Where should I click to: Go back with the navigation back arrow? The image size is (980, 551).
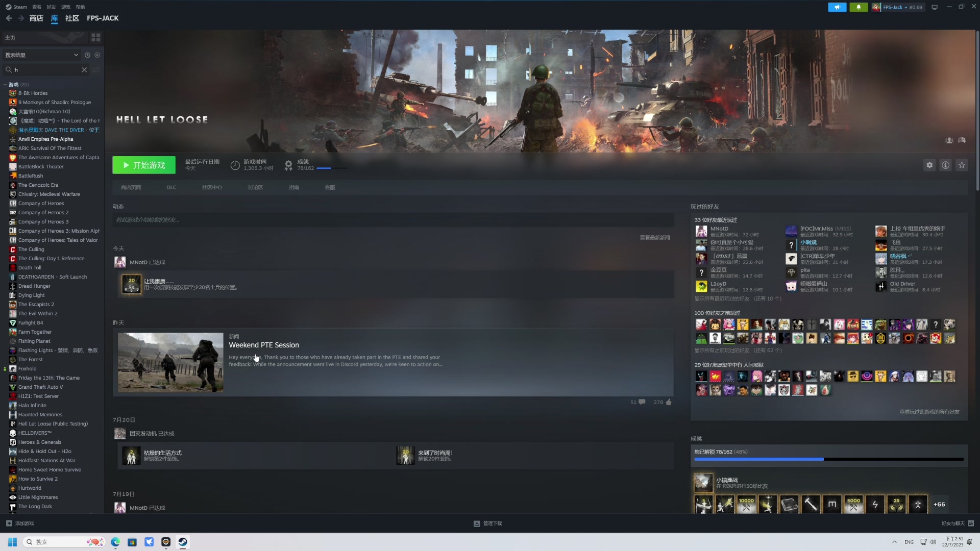pyautogui.click(x=9, y=18)
